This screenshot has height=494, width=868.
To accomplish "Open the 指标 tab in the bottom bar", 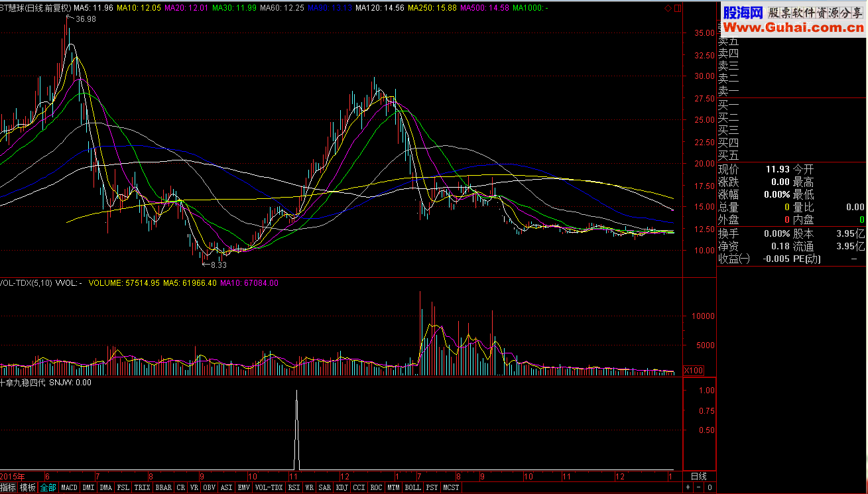I will tap(9, 487).
